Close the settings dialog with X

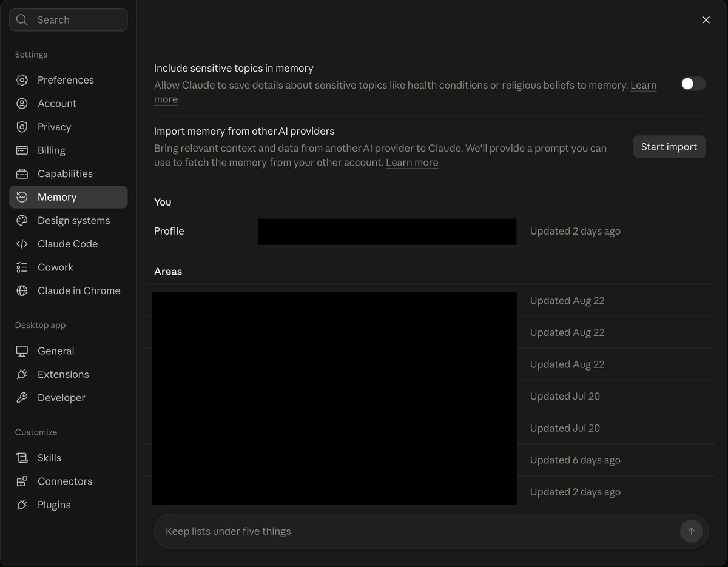coord(706,20)
